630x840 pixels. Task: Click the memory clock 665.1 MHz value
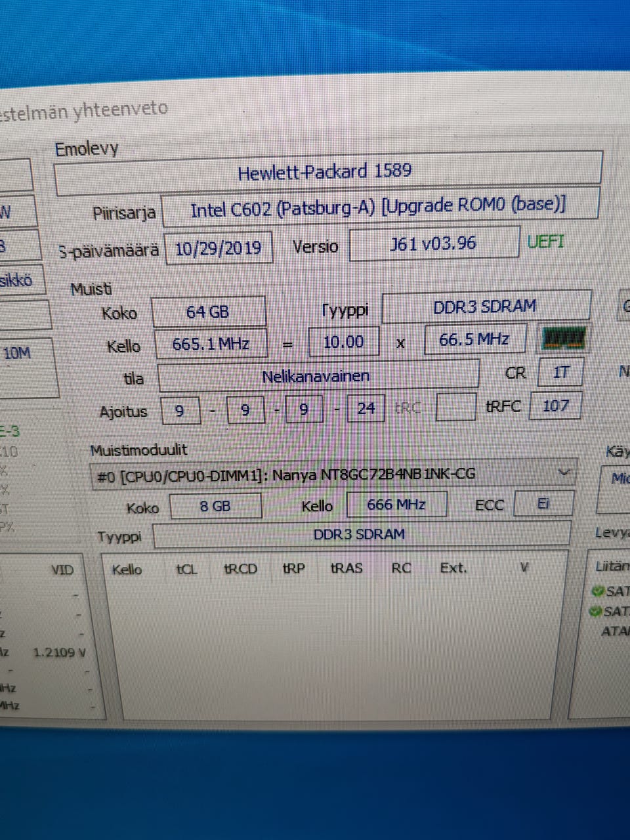click(211, 344)
